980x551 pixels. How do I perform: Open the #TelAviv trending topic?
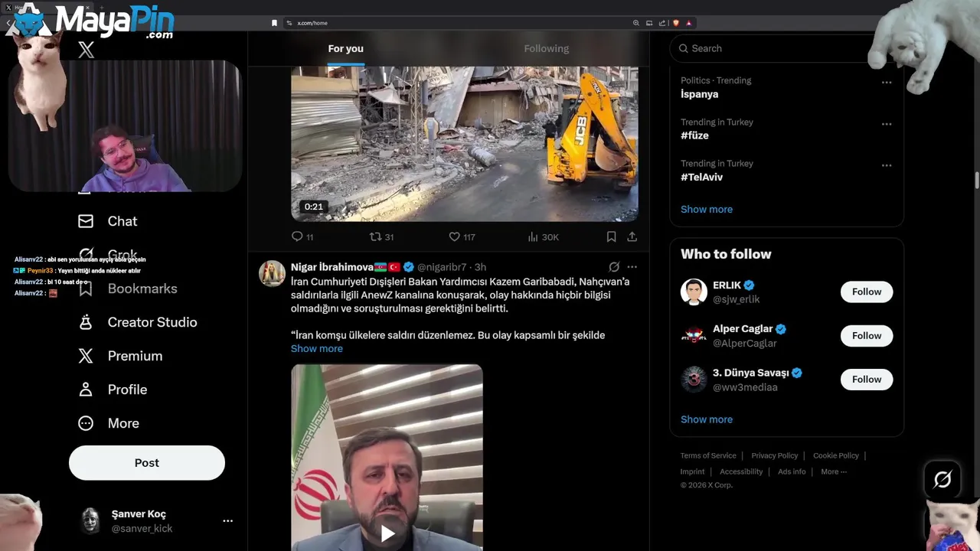tap(702, 177)
